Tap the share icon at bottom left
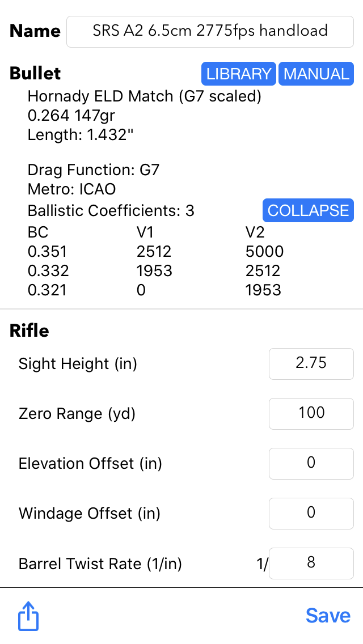363x644 pixels. 28,616
